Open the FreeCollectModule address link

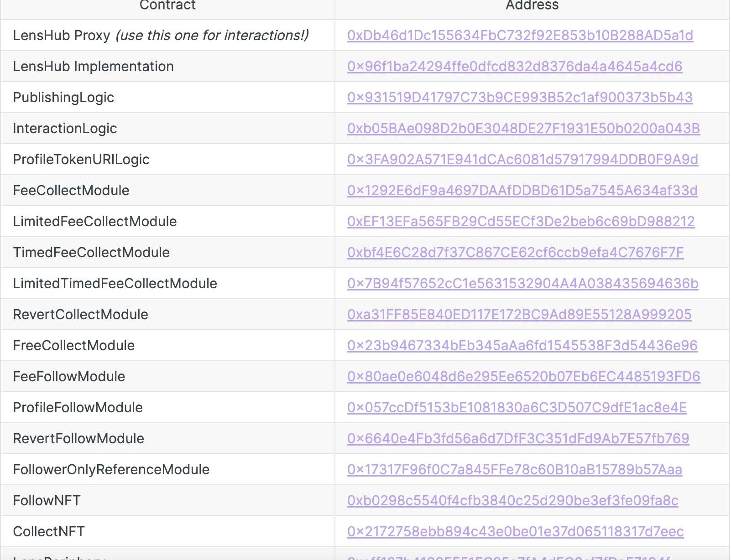point(522,346)
